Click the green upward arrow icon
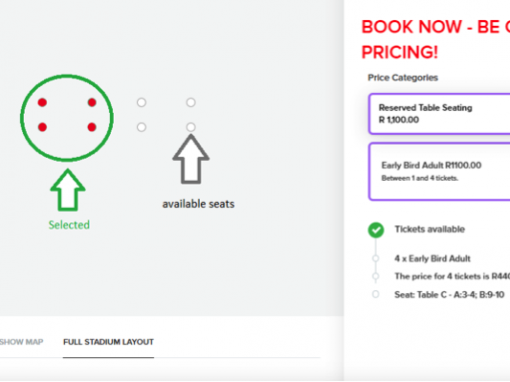This screenshot has width=510, height=382. (68, 190)
